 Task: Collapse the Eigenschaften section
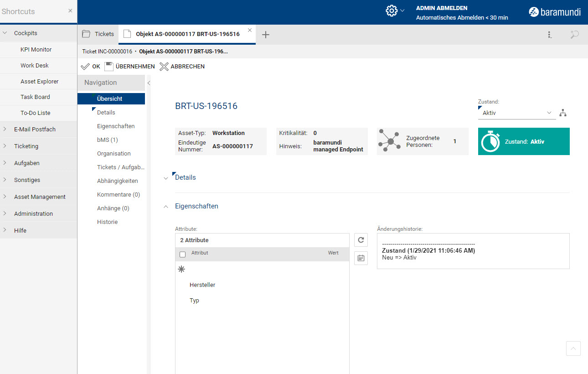pos(196,206)
